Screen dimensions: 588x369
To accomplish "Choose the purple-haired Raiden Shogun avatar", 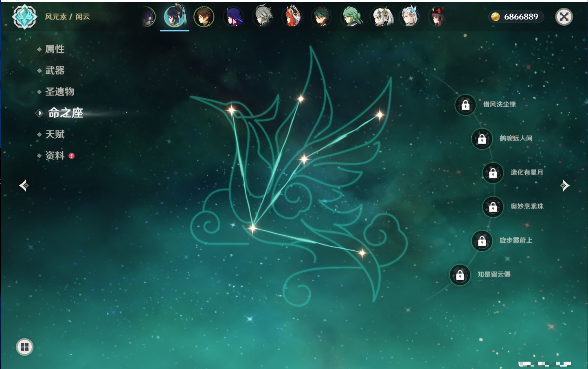I will point(233,17).
